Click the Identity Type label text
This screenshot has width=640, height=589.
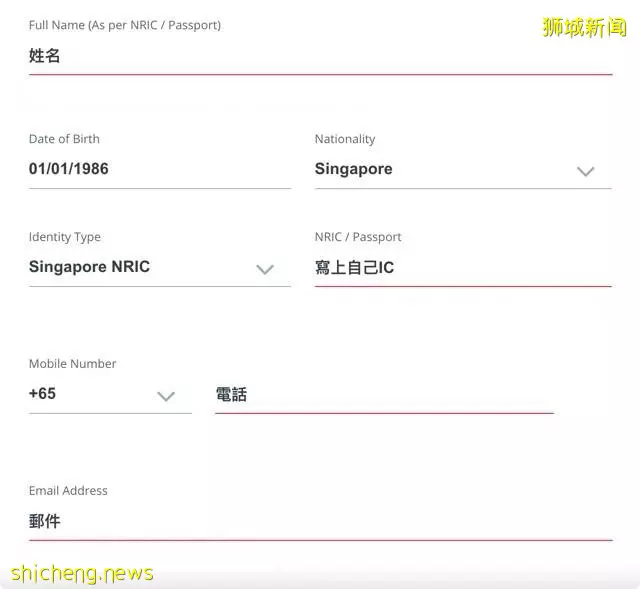click(x=65, y=237)
